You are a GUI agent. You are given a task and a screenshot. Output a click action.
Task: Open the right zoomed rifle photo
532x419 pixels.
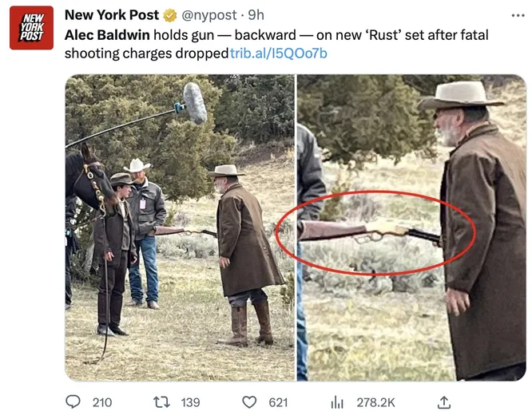coord(411,227)
